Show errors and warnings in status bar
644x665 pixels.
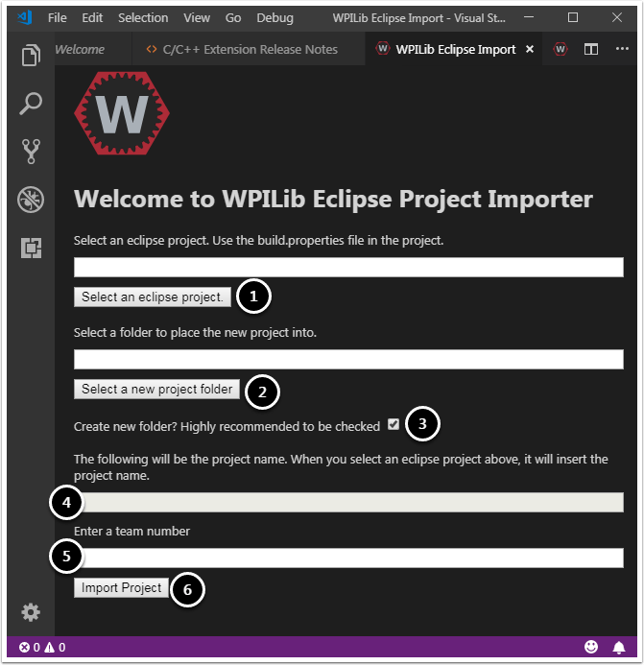point(42,647)
